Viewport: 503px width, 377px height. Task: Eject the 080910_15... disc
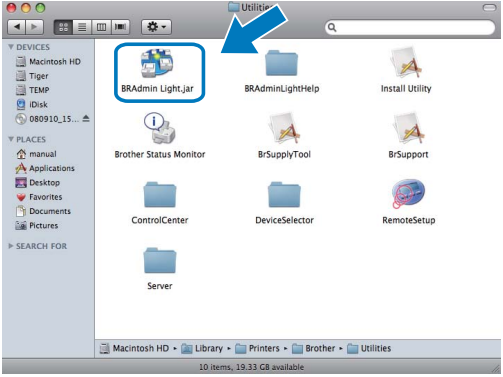point(86,119)
